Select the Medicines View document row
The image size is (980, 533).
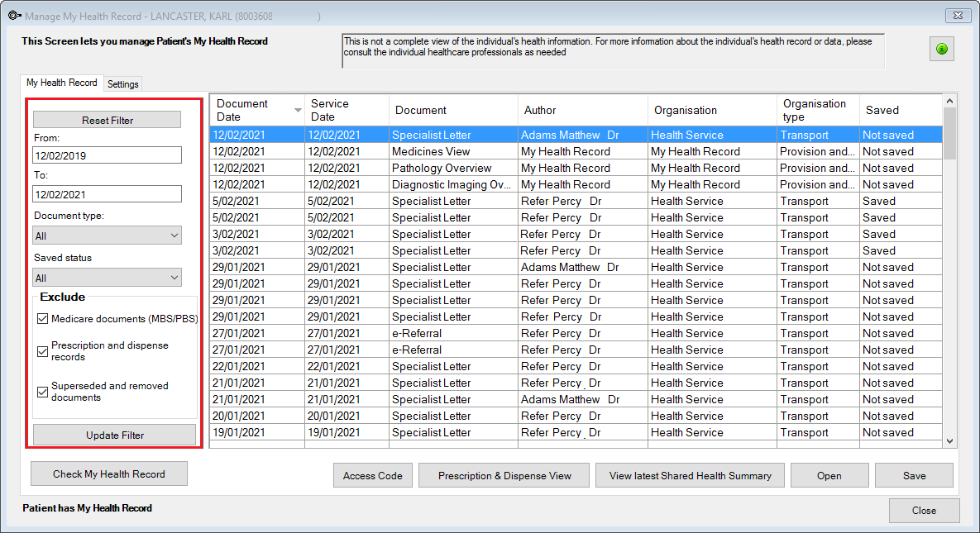pos(576,151)
